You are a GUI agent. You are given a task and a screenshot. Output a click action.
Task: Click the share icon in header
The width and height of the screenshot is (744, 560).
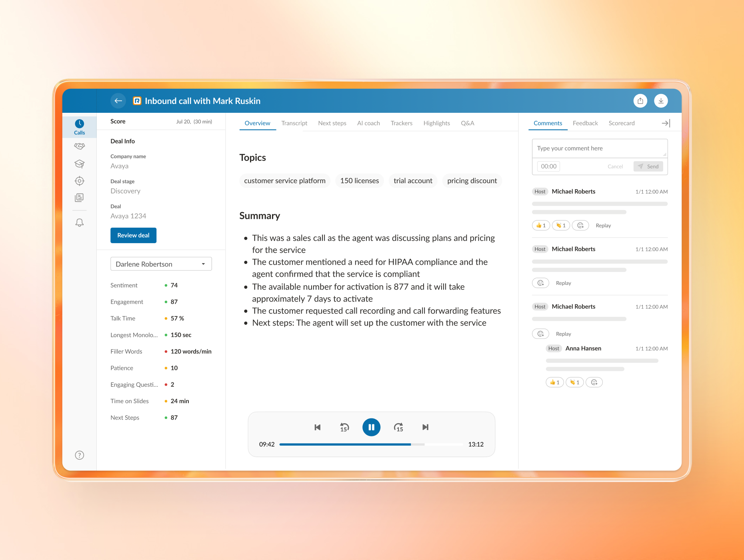point(640,101)
